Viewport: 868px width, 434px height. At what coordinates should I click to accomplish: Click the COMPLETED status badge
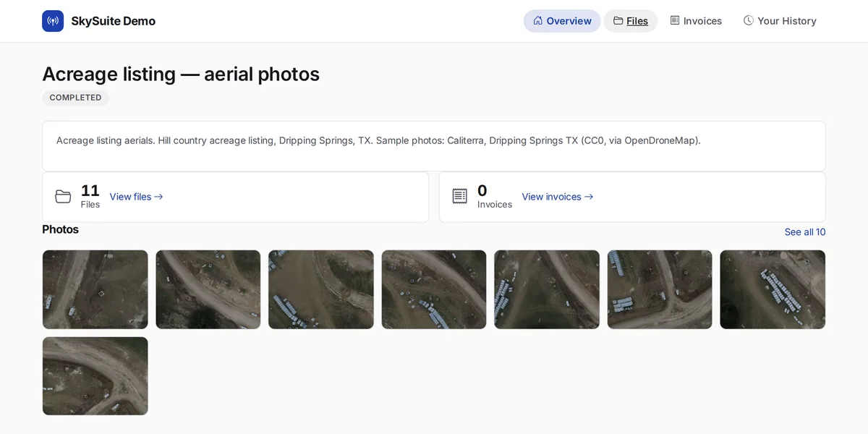tap(75, 98)
